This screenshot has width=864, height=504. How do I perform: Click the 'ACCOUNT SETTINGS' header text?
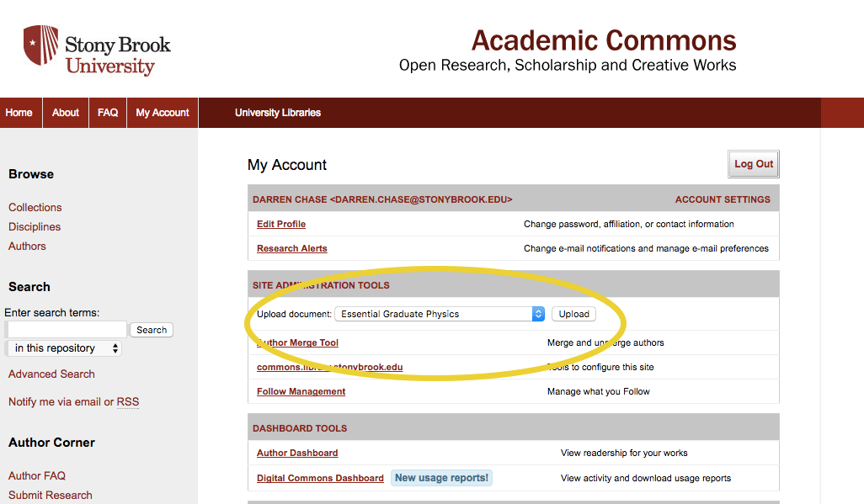[x=723, y=199]
